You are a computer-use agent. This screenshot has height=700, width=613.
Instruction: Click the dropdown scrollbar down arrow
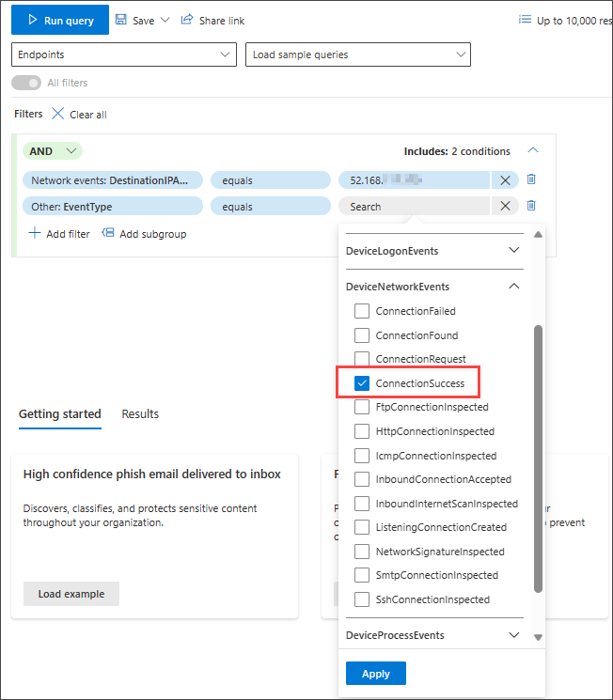538,637
